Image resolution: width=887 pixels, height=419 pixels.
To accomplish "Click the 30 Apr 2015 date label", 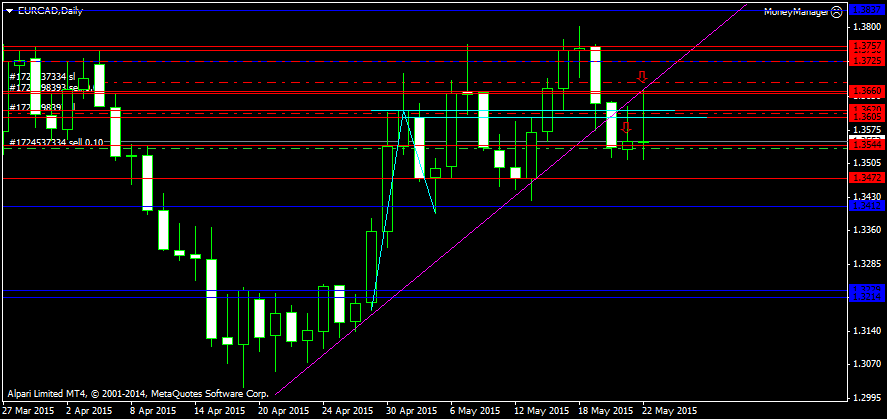I will (411, 411).
